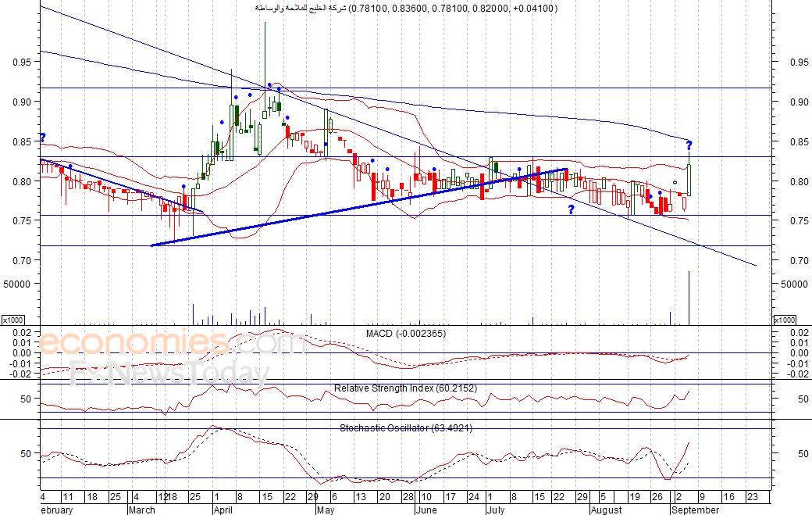Click the July month label
This screenshot has height=515, width=812.
[x=495, y=510]
